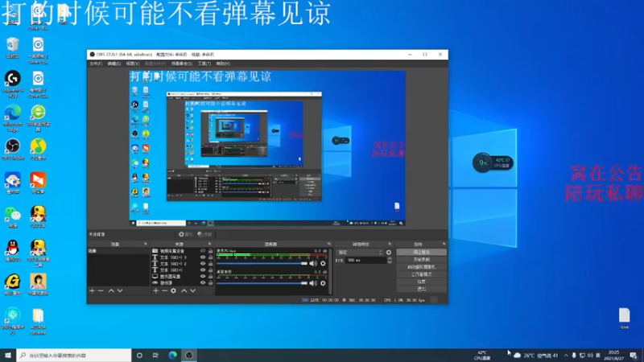Click the 开始录制 button
The width and height of the screenshot is (644, 362).
(x=421, y=259)
